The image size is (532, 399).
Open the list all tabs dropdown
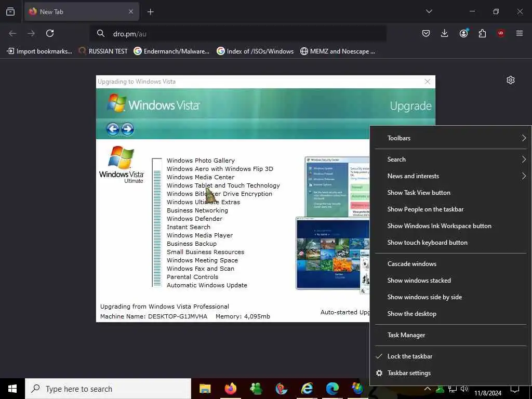429,11
